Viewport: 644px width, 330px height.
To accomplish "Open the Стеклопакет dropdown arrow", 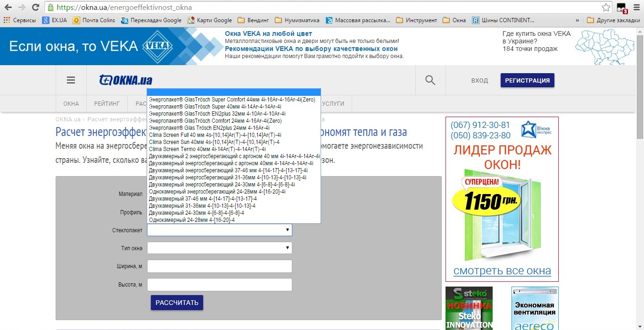I will (287, 230).
